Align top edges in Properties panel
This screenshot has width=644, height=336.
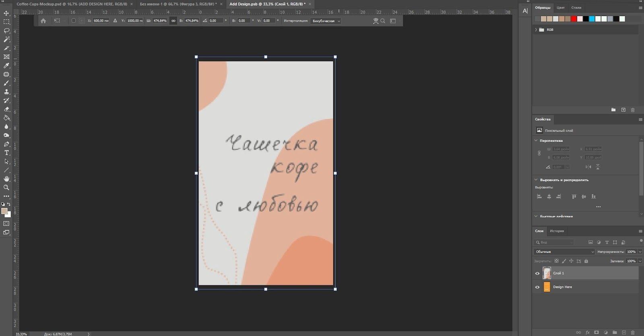coord(574,197)
